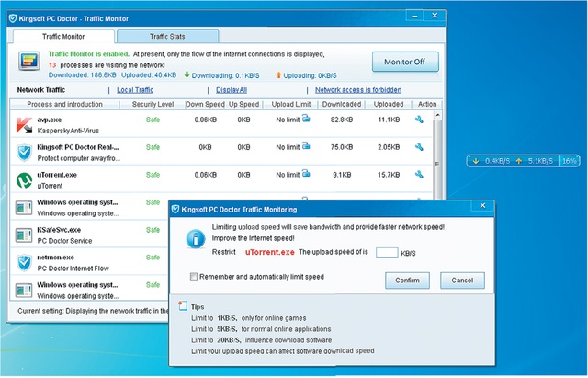Sort by Downloaded column header
Image resolution: width=588 pixels, height=378 pixels.
[x=342, y=104]
